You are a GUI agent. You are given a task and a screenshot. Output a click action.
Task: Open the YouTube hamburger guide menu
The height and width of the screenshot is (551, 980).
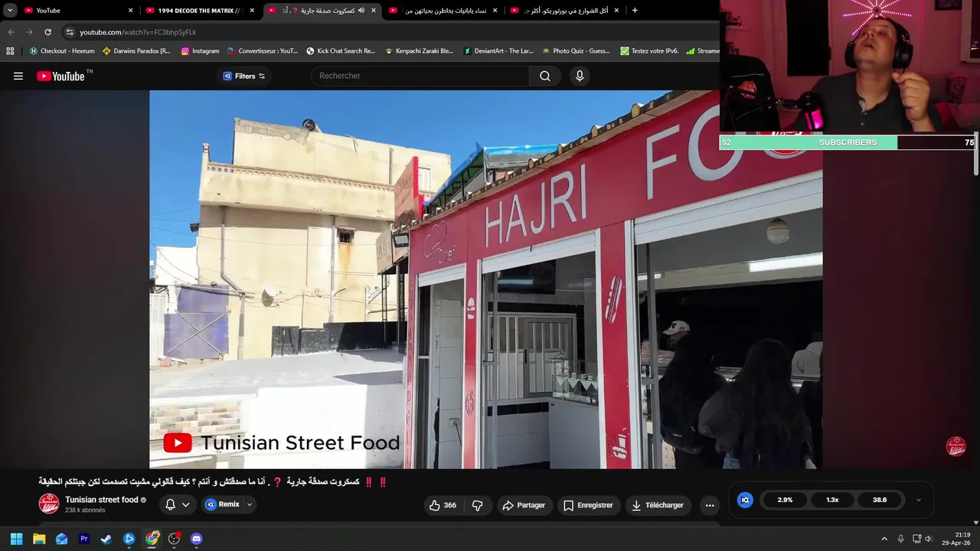18,76
